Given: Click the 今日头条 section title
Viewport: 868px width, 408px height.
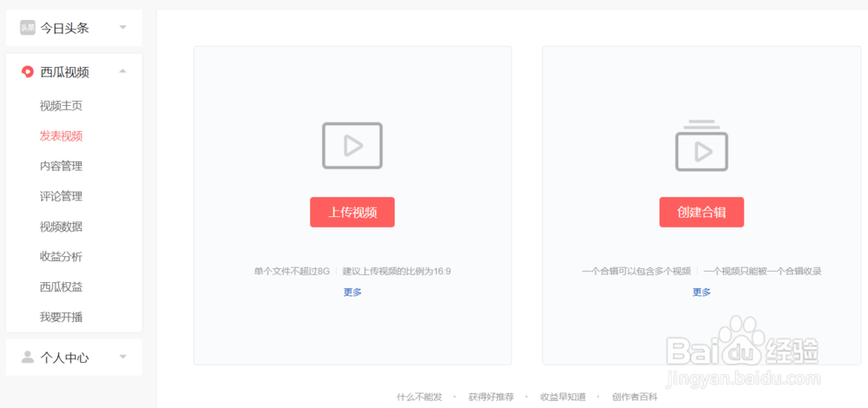Looking at the screenshot, I should (x=64, y=28).
